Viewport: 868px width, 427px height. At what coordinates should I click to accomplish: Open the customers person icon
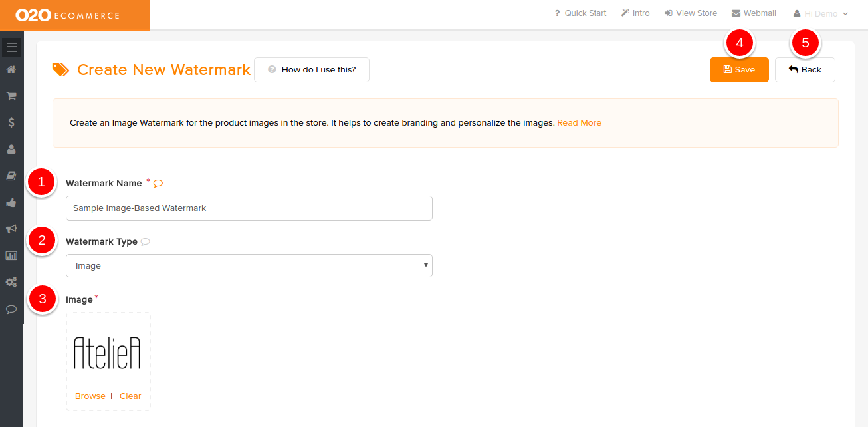point(11,149)
